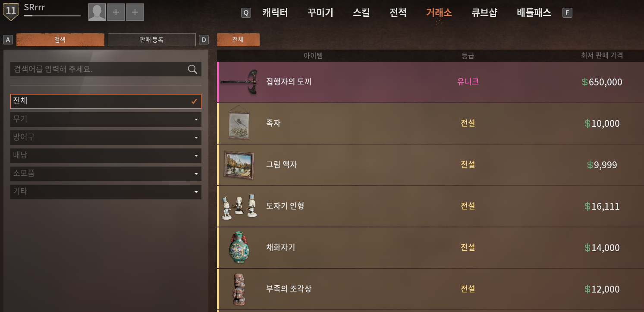
Task: Expand the 무기 category dropdown
Action: (x=106, y=120)
